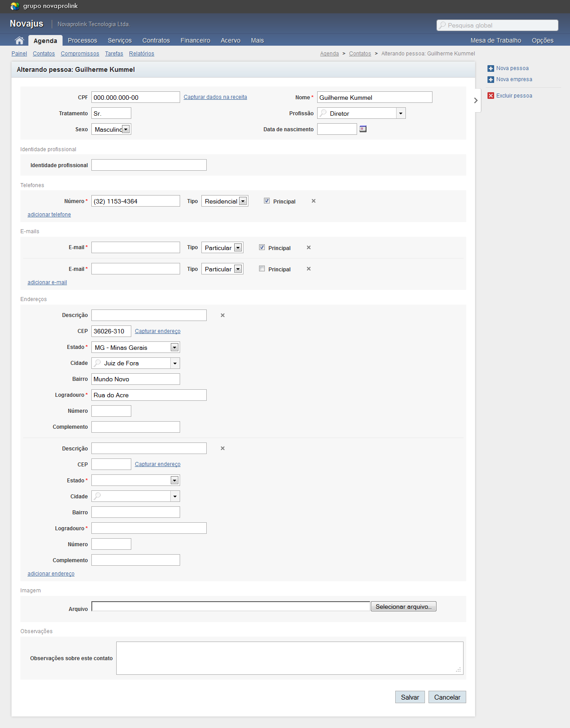The width and height of the screenshot is (570, 728).
Task: Open the Painel submenu link
Action: 19,54
